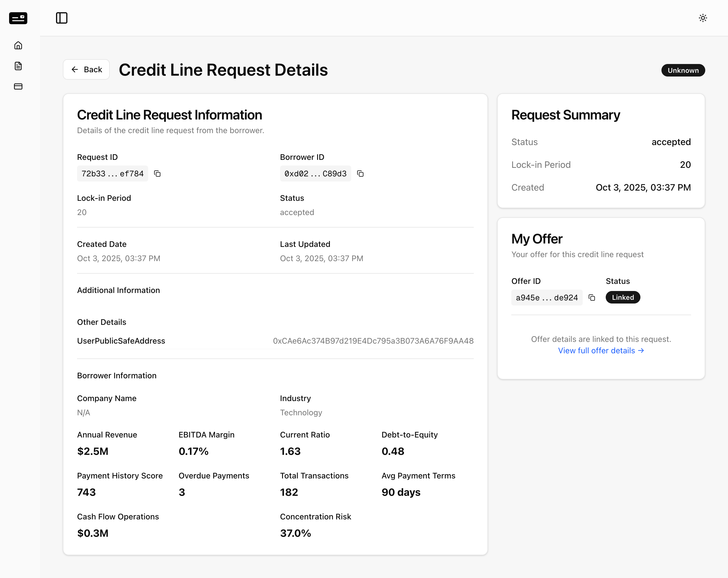This screenshot has height=578, width=728.
Task: Click the Debt-to-Equity 0.48 value
Action: coord(393,451)
